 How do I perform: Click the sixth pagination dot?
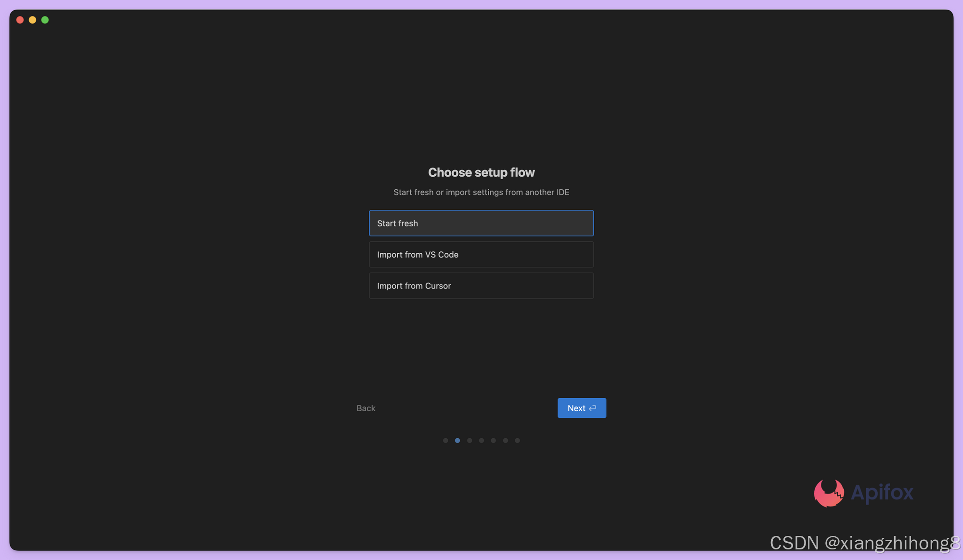tap(506, 440)
